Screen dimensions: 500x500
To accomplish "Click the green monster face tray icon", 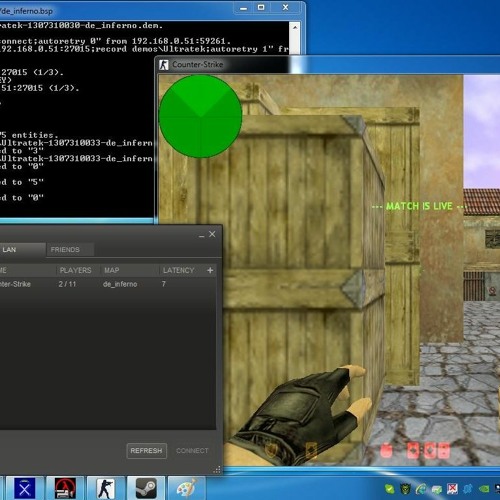I will [x=406, y=489].
